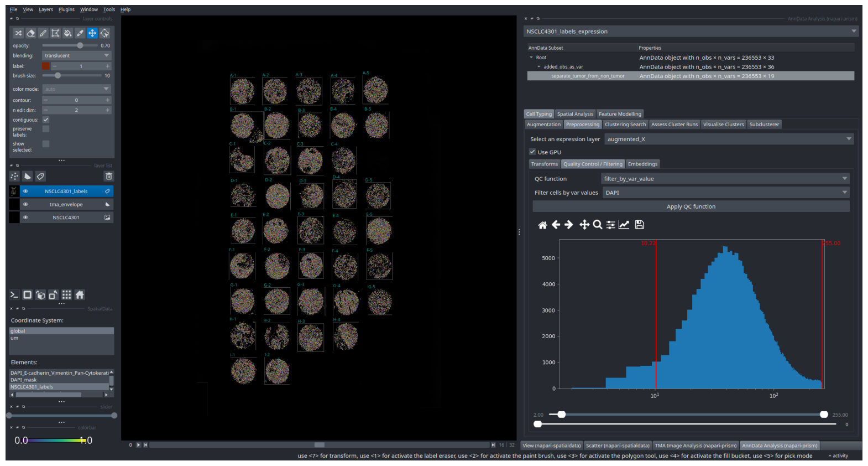Delete selected layer with trash icon
This screenshot has width=868, height=466.
(109, 176)
